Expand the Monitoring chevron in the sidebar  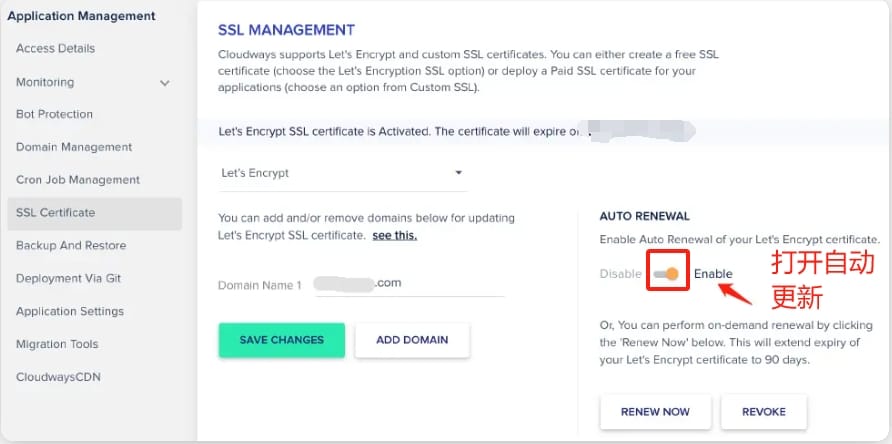pyautogui.click(x=164, y=83)
